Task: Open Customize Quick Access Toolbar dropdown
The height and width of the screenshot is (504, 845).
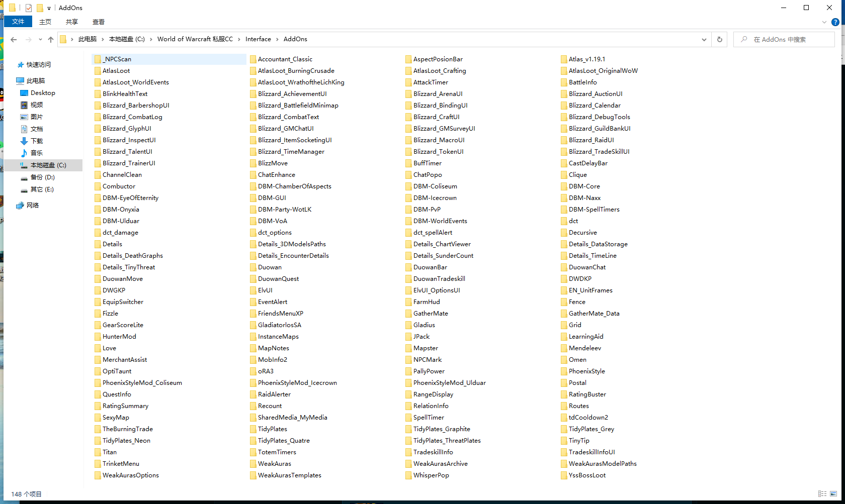Action: tap(49, 9)
